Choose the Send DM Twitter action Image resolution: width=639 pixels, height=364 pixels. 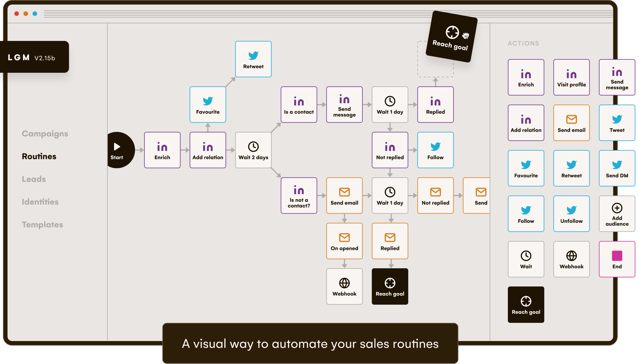(x=616, y=168)
